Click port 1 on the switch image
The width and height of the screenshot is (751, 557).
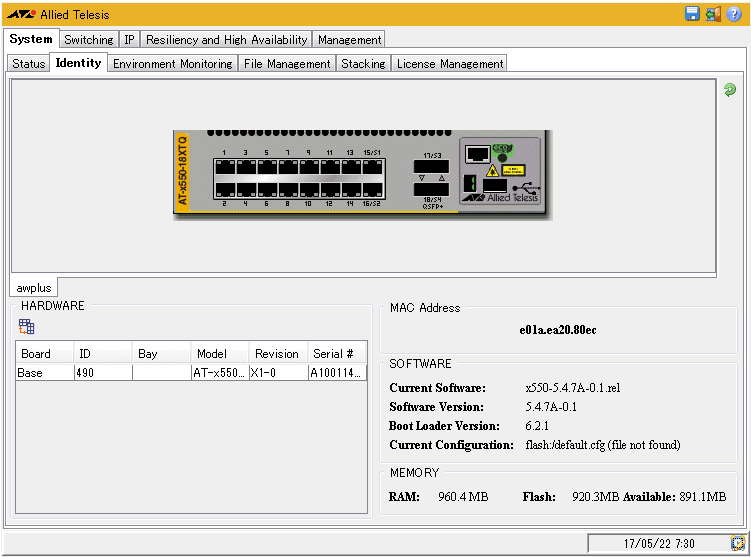pos(225,166)
